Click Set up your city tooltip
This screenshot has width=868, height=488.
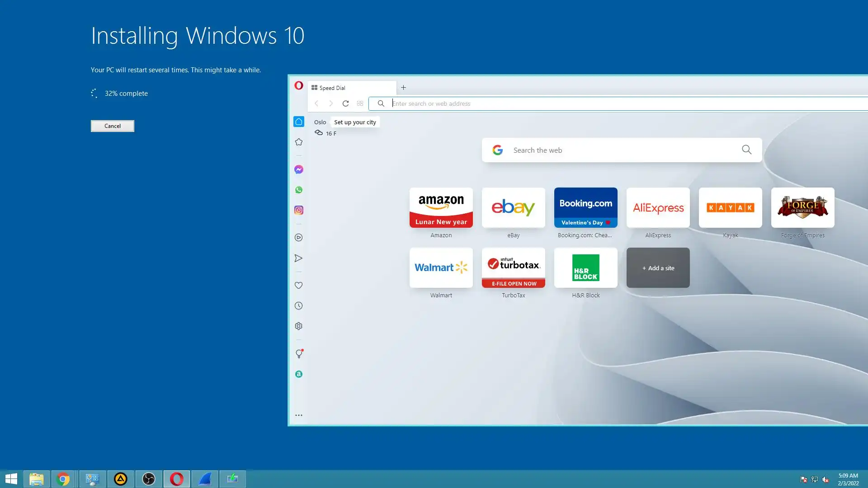(x=355, y=122)
